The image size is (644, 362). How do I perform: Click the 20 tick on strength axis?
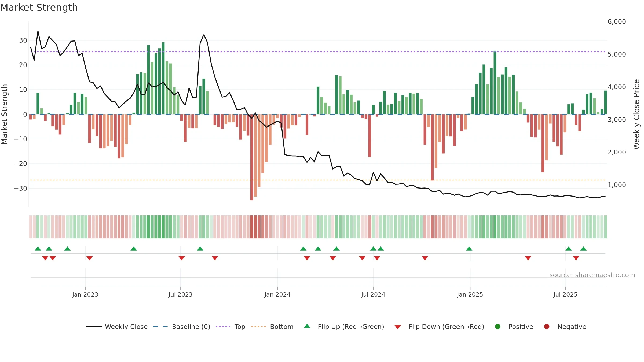click(23, 65)
